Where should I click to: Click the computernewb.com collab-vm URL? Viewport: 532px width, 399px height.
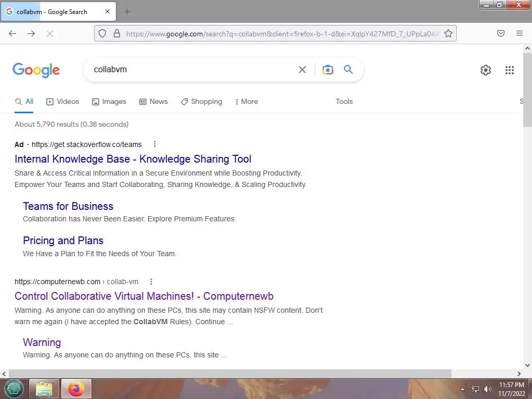pyautogui.click(x=76, y=282)
